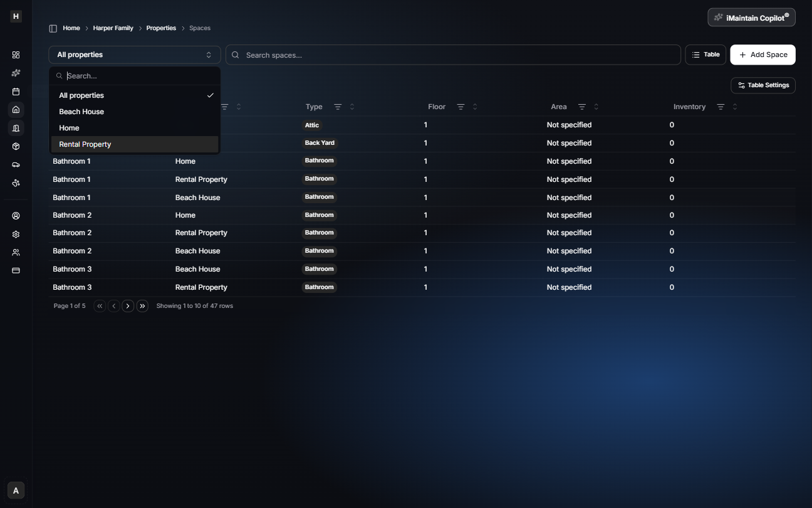The height and width of the screenshot is (508, 812).
Task: Open Table Settings
Action: click(x=763, y=85)
